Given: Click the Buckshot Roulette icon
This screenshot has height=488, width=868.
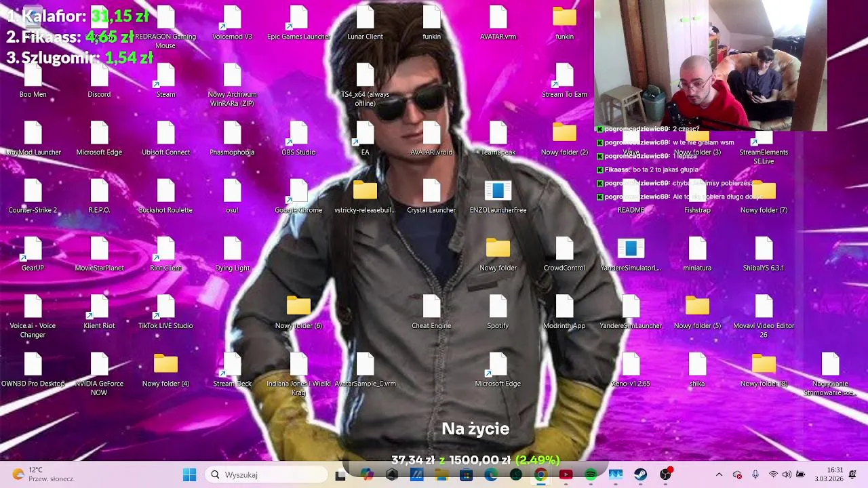Looking at the screenshot, I should [x=165, y=196].
